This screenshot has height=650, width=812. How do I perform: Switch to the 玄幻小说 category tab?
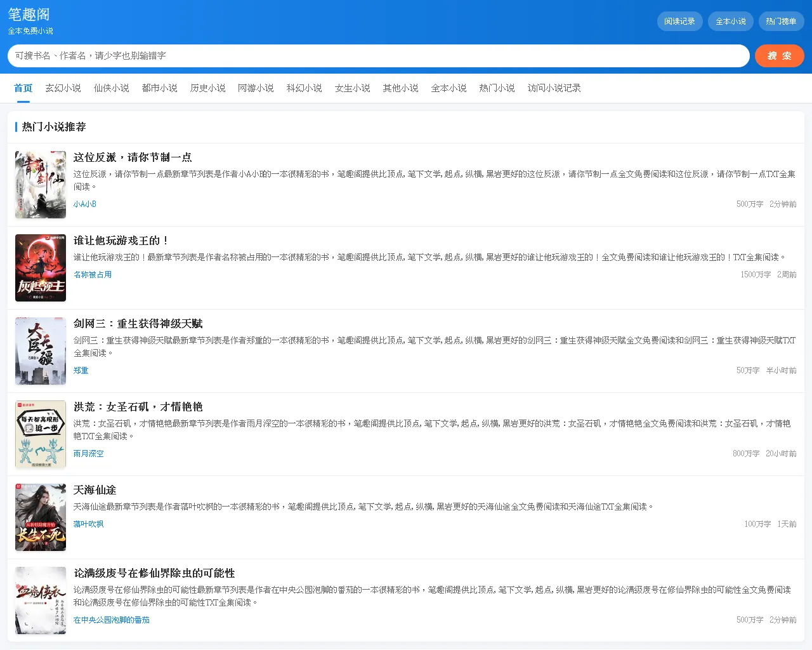point(63,88)
